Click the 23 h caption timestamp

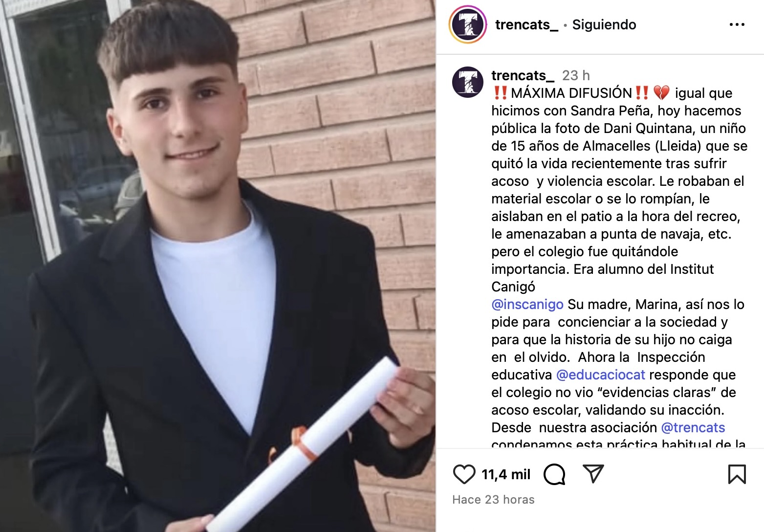[x=576, y=75]
